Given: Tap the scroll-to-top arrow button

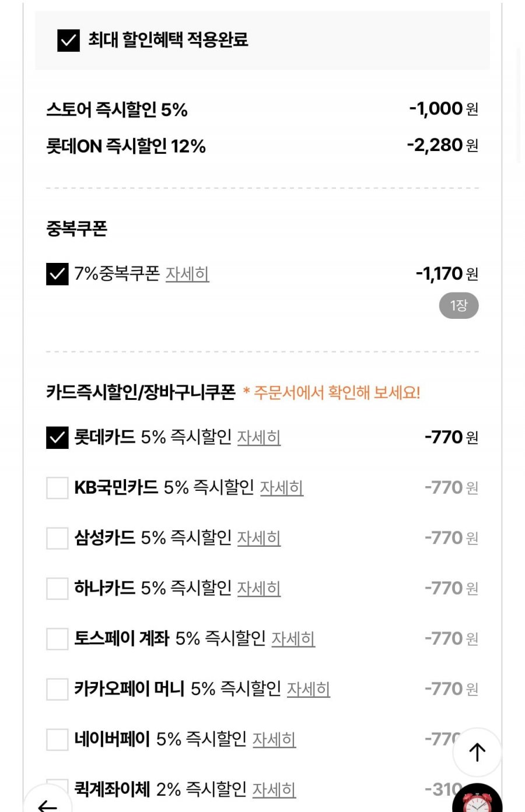Looking at the screenshot, I should [477, 752].
